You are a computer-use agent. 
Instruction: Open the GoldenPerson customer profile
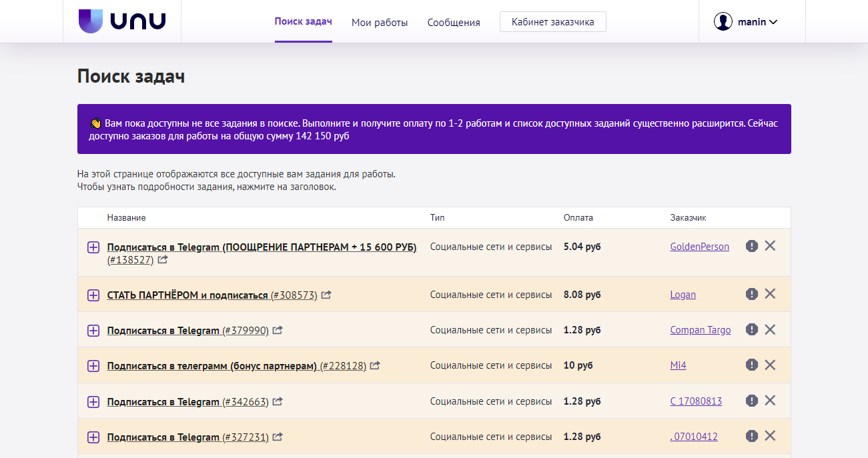[700, 247]
